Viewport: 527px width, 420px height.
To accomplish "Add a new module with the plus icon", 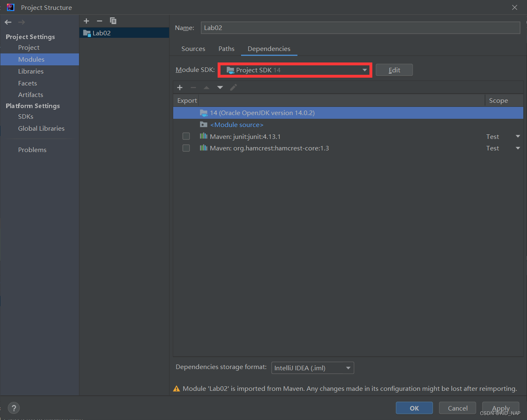I will tap(86, 21).
